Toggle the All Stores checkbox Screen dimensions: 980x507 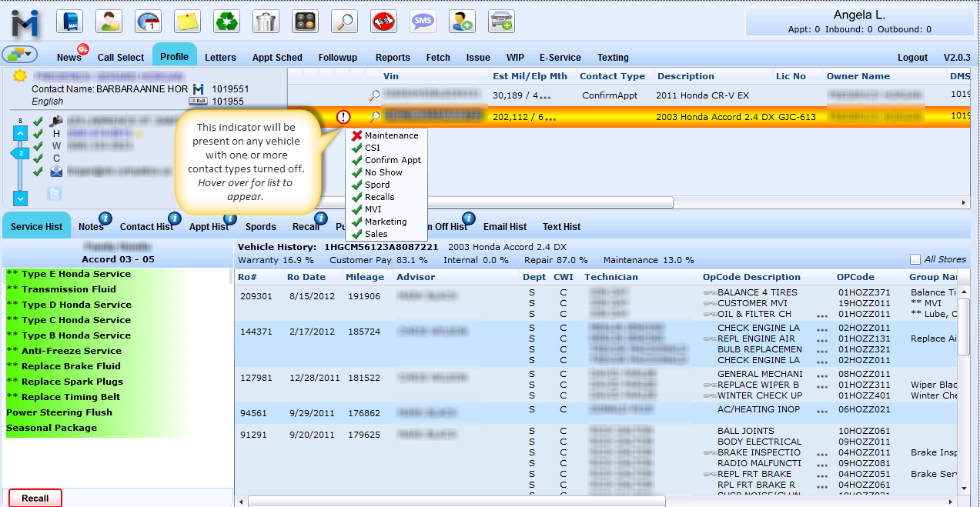(x=915, y=260)
